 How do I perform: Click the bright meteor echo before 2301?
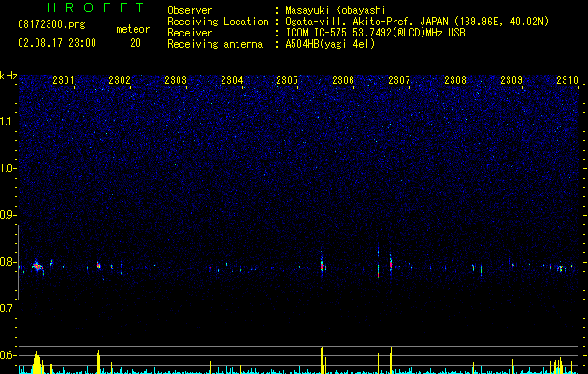point(36,266)
